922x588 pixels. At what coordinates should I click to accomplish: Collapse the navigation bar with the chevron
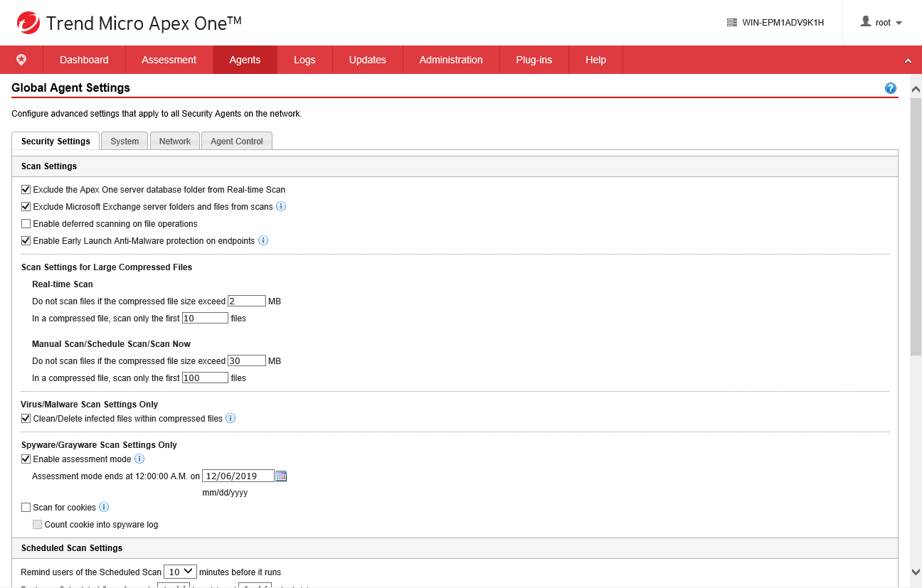(x=908, y=60)
